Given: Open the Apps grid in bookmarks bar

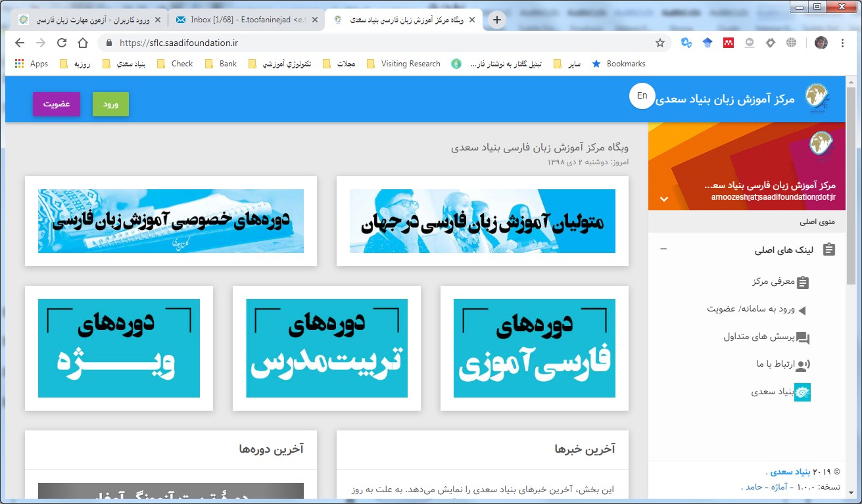Looking at the screenshot, I should [32, 64].
